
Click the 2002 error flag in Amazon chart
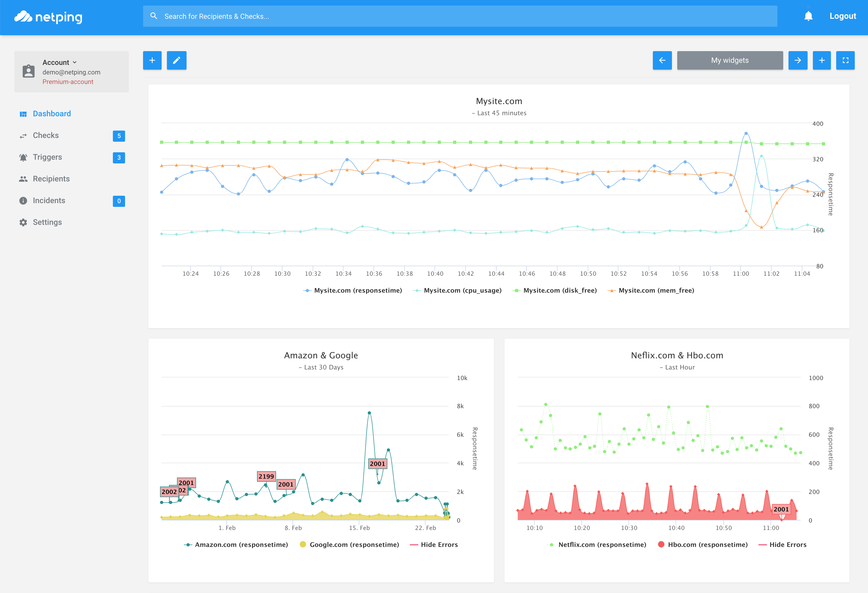click(x=169, y=491)
